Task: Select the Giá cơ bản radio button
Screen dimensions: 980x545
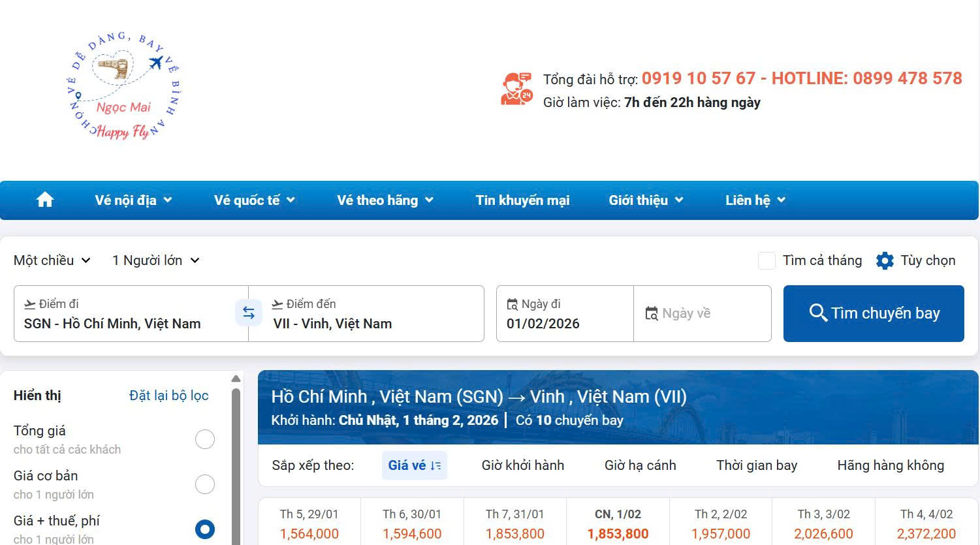Action: [x=205, y=484]
